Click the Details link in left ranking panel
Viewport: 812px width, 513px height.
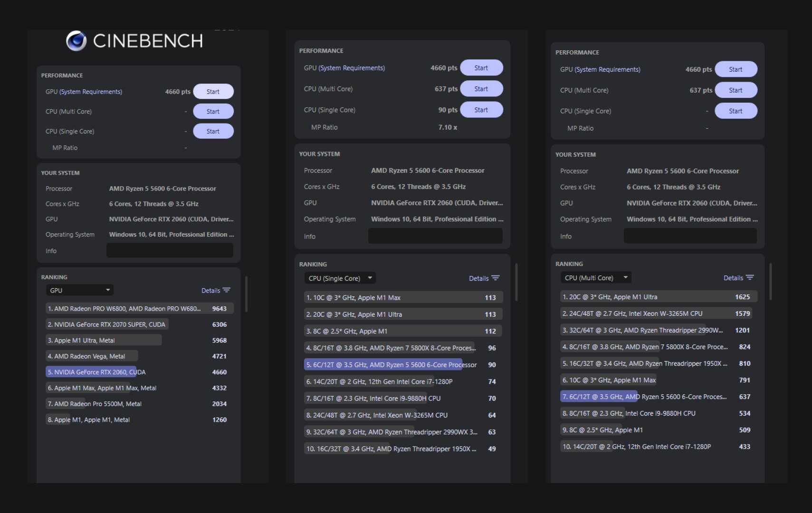coord(210,291)
